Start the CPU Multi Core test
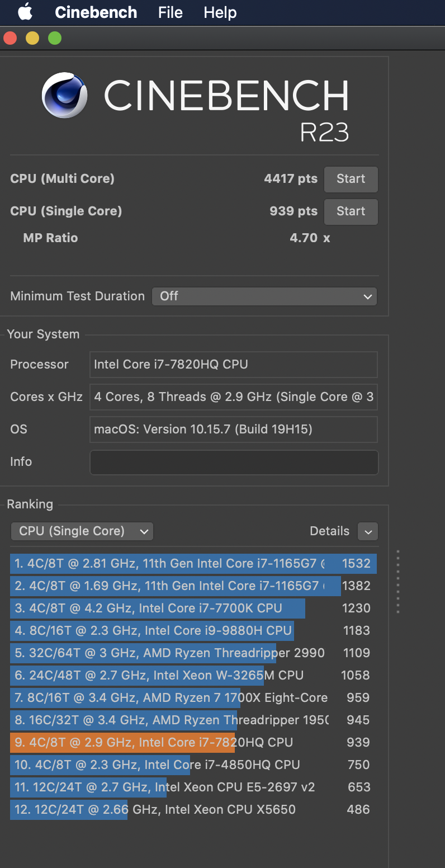 (351, 180)
